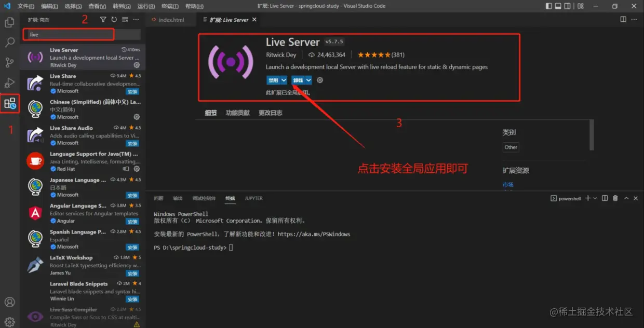The image size is (644, 328).
Task: Open the 转到(G) menu
Action: 122,6
